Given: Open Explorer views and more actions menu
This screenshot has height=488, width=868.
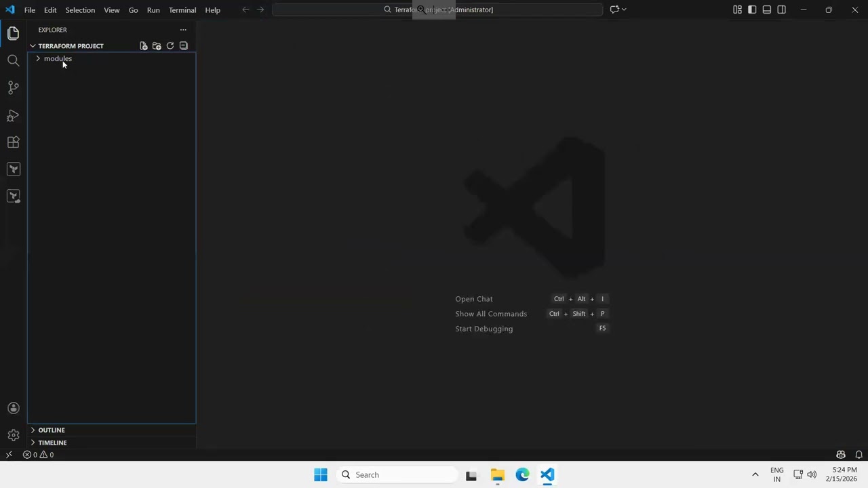Looking at the screenshot, I should [x=183, y=30].
